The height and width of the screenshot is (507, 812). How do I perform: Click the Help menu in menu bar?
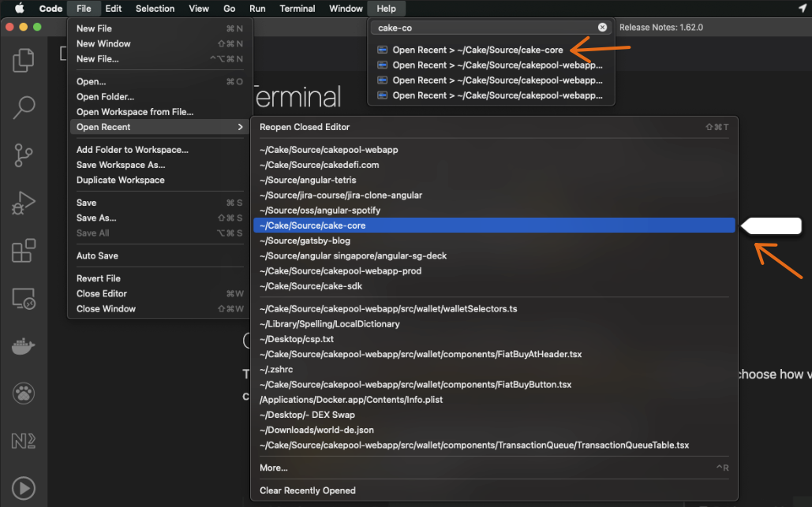point(387,8)
